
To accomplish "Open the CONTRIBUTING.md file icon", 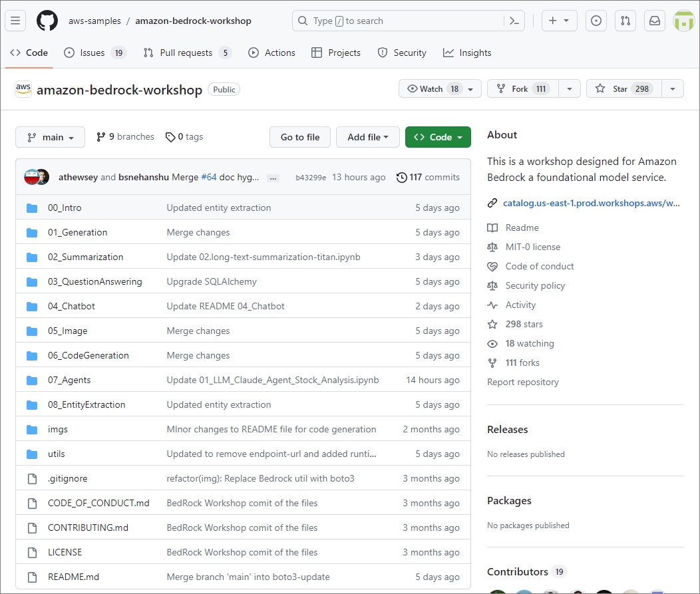I will click(x=32, y=528).
